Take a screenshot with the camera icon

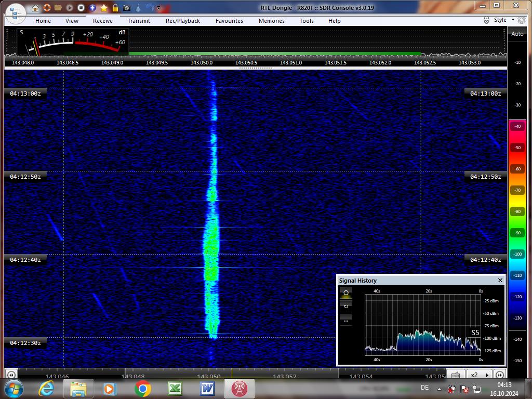[x=127, y=8]
